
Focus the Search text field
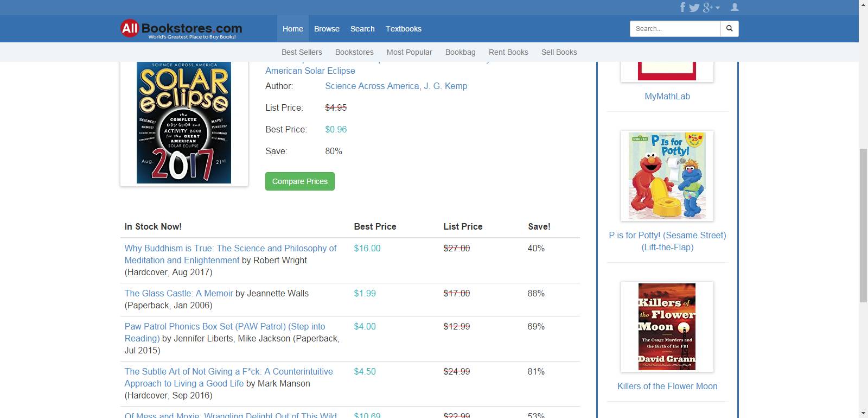click(675, 29)
